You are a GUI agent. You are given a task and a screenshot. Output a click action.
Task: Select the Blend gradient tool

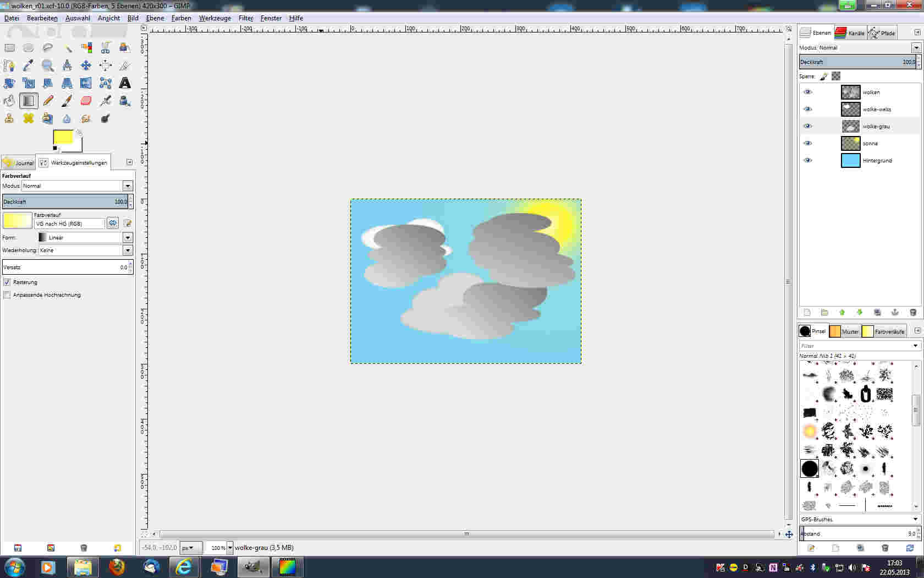pyautogui.click(x=29, y=101)
